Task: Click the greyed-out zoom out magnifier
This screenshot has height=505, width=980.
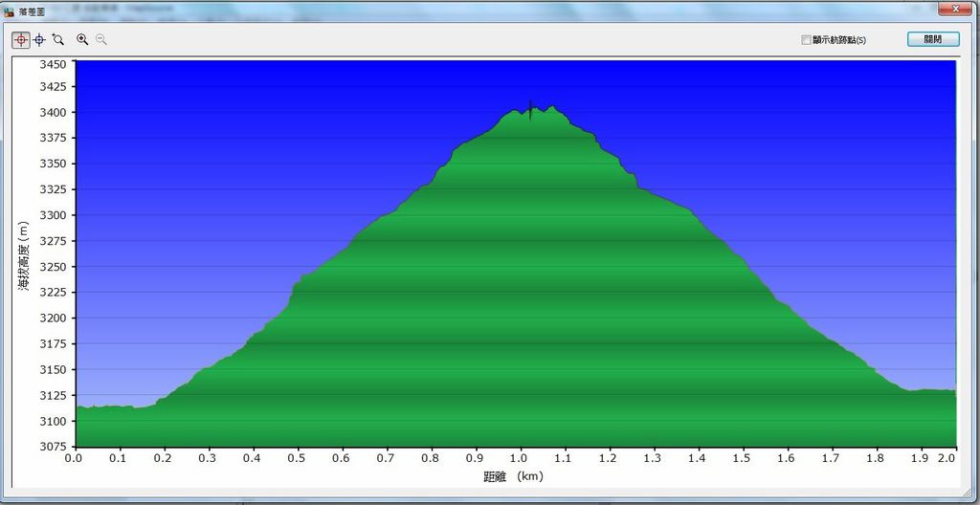Action: tap(100, 39)
